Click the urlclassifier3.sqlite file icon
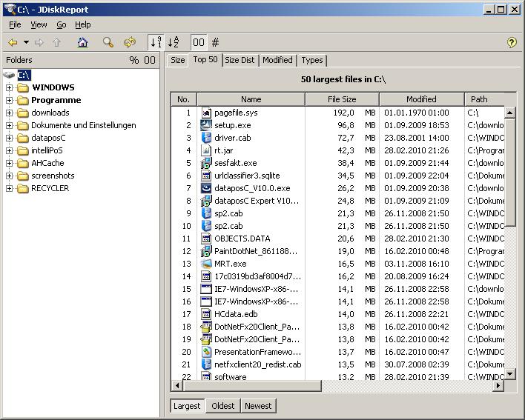Screen dimensions: 525x420 coord(206,176)
